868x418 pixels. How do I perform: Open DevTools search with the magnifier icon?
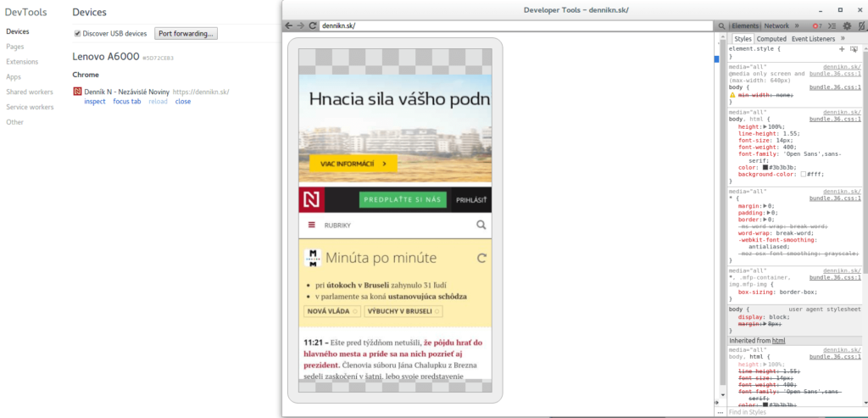[721, 26]
